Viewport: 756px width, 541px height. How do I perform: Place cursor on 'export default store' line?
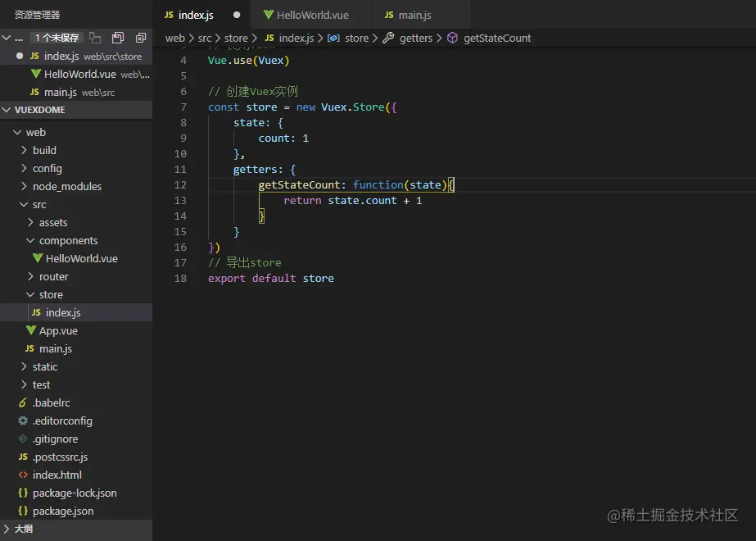[270, 278]
